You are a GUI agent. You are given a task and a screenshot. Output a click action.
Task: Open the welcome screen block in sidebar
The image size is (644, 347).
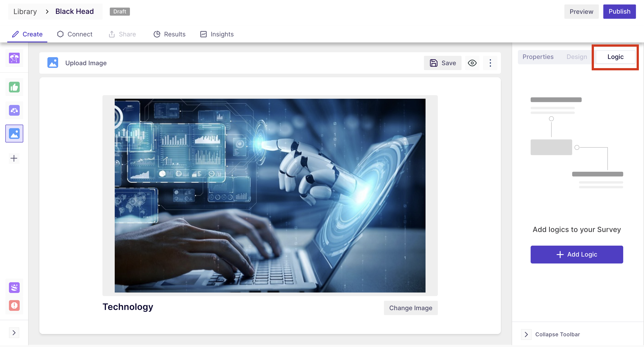[14, 58]
